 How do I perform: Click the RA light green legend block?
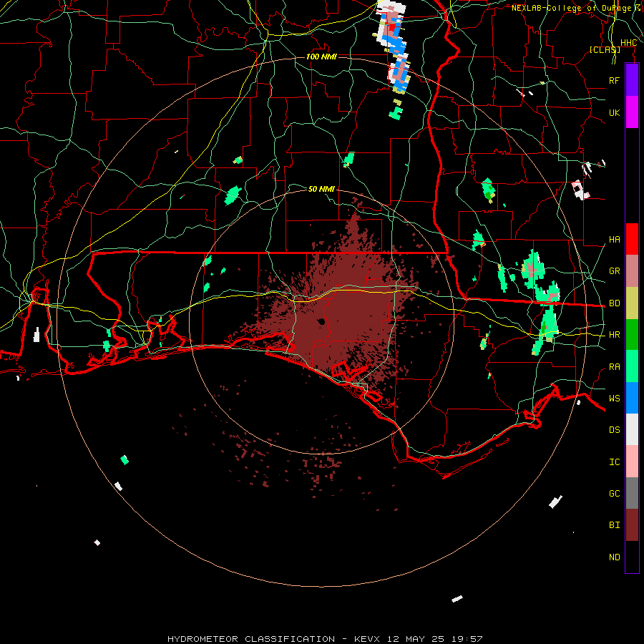(x=632, y=366)
